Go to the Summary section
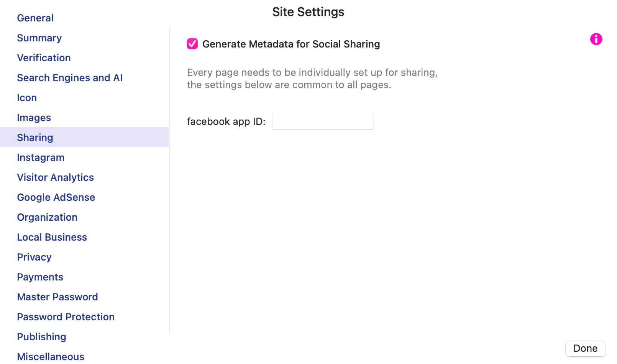 (39, 38)
